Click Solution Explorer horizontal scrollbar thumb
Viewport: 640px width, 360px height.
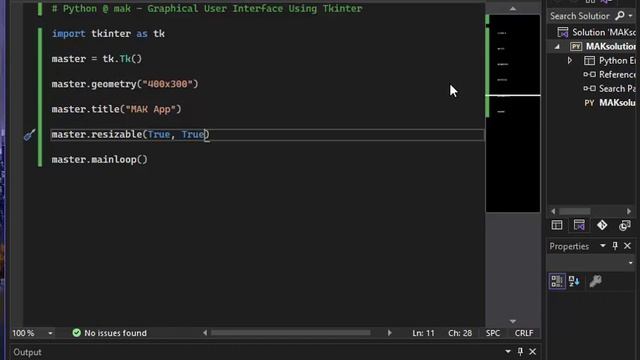tap(575, 211)
